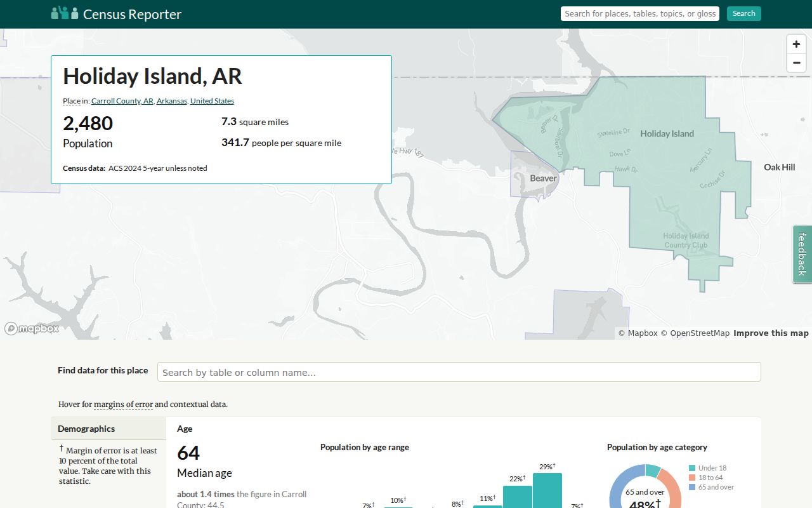Zoom out the map with minus button
The width and height of the screenshot is (812, 508).
click(x=796, y=63)
